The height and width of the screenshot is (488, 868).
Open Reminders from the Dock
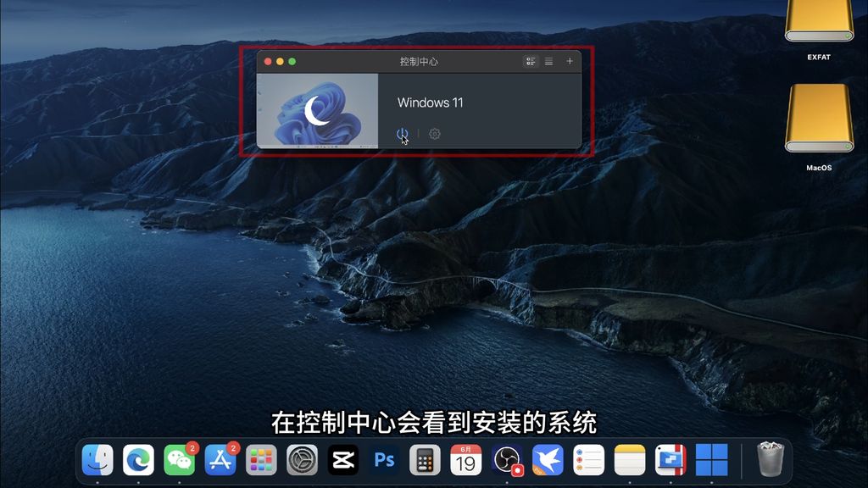pos(589,460)
